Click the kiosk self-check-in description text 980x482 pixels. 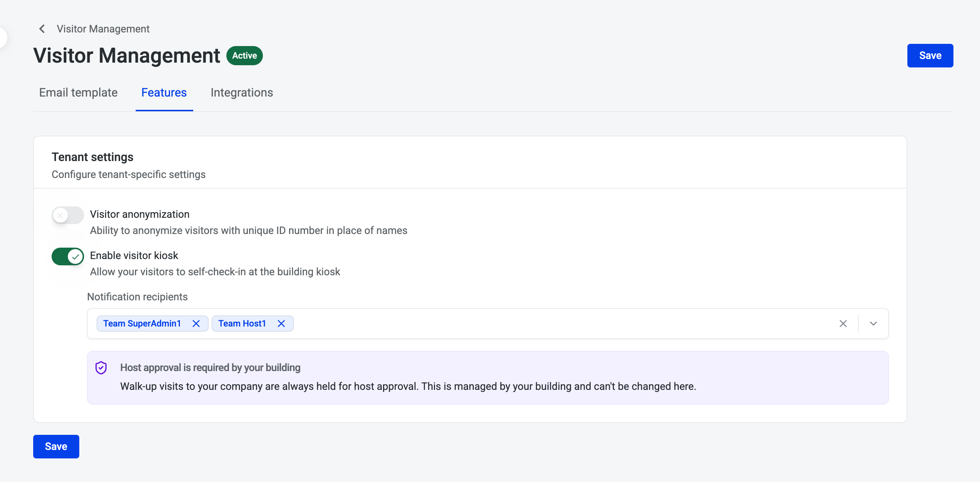point(215,272)
